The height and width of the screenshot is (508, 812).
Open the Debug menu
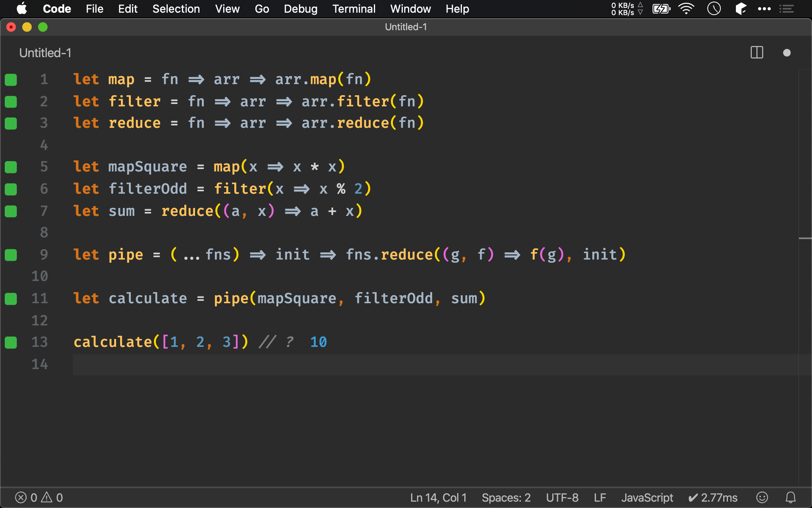[301, 9]
